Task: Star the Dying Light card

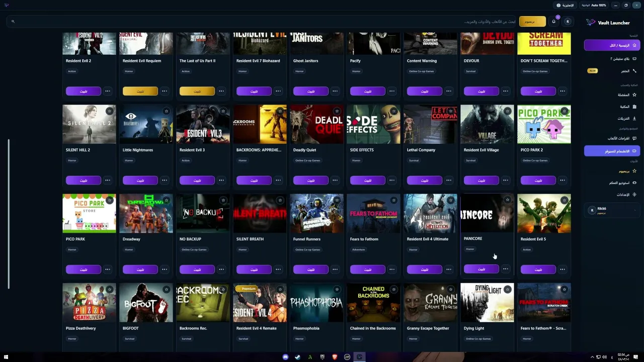Action: tap(508, 289)
